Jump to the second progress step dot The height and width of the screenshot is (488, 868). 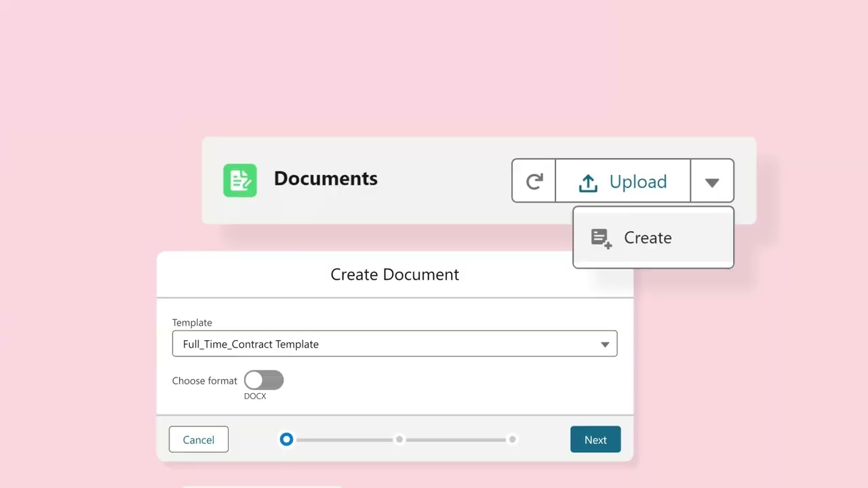(x=399, y=439)
